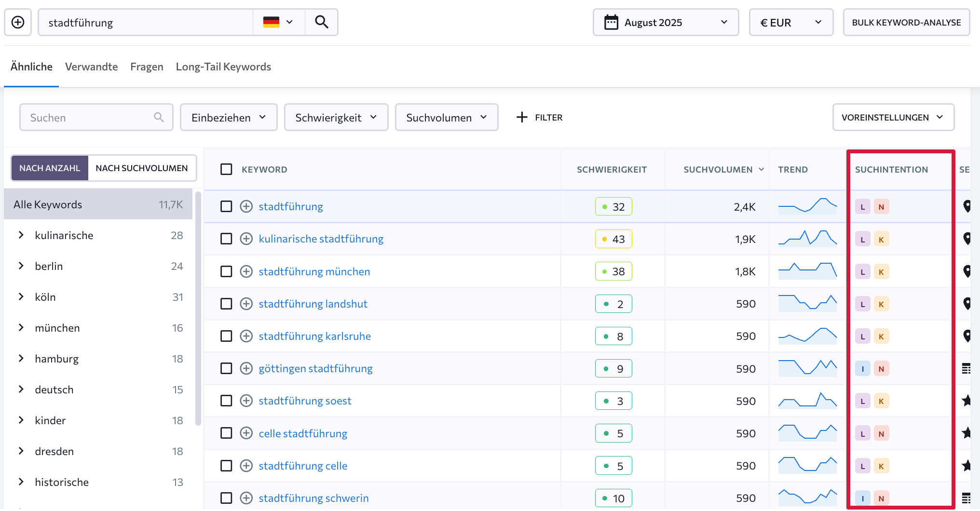Select the Nach Suchvolumen toggle
The width and height of the screenshot is (980, 511).
click(x=142, y=168)
